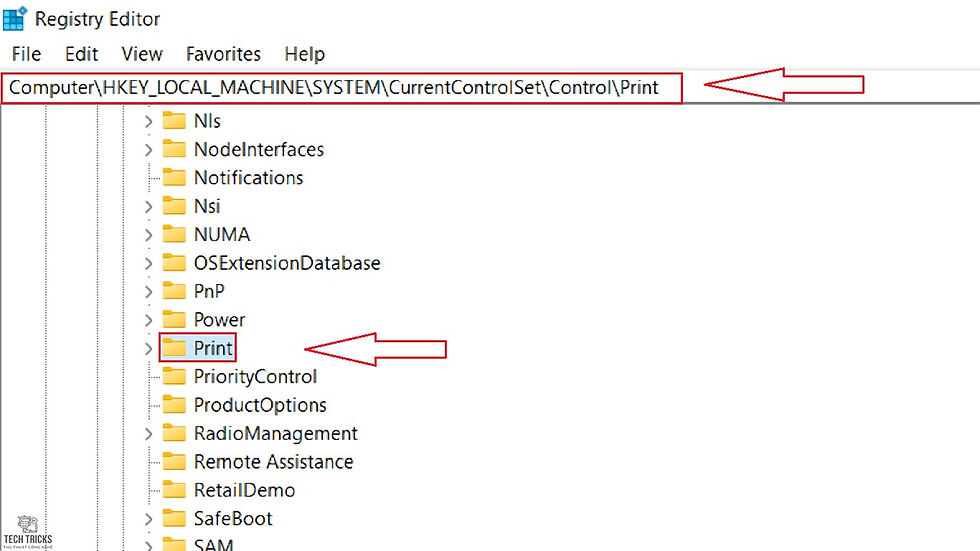Click the Print folder icon
Image resolution: width=980 pixels, height=551 pixels.
coord(174,347)
